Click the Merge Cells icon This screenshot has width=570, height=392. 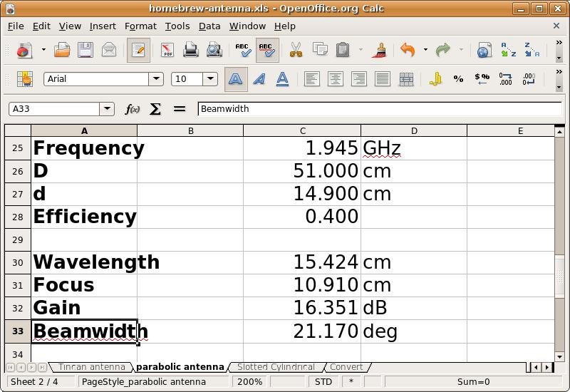406,79
